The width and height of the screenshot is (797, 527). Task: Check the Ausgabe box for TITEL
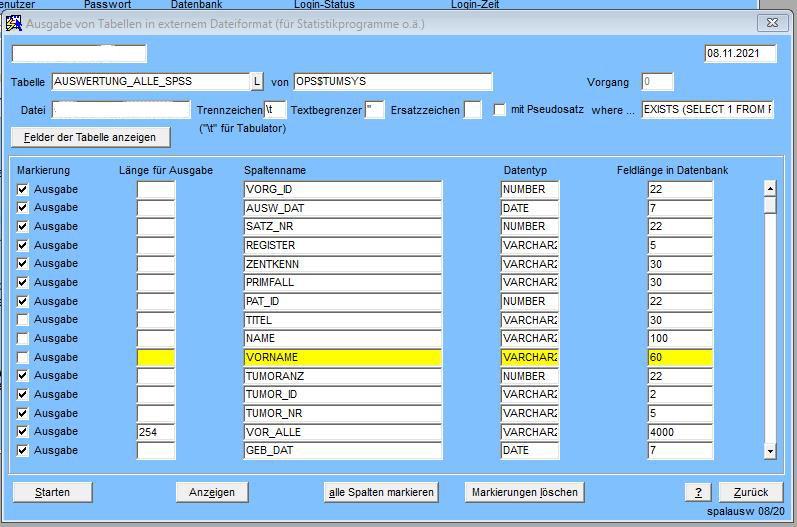coord(23,320)
